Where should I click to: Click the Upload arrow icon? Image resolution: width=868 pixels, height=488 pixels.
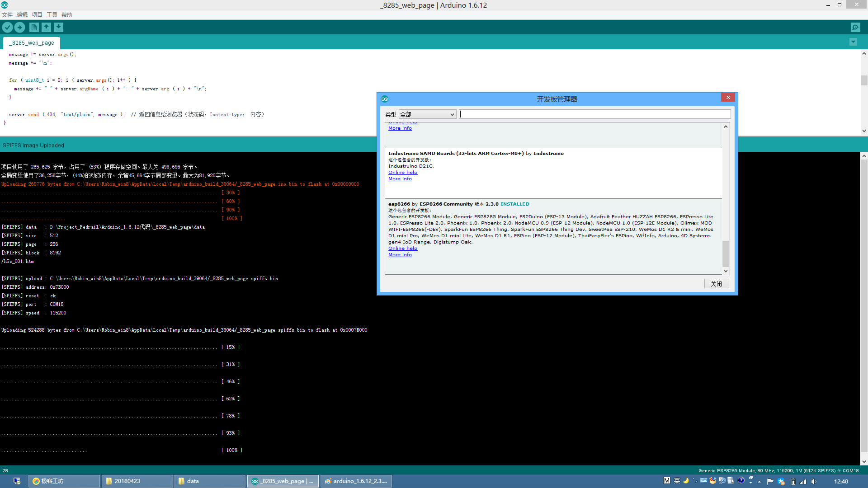pos(19,27)
